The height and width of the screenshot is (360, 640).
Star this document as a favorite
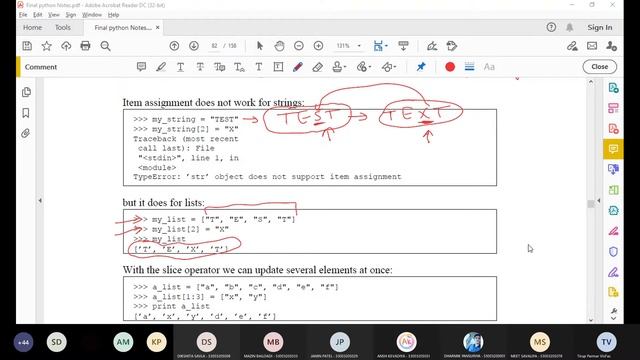pyautogui.click(x=47, y=46)
